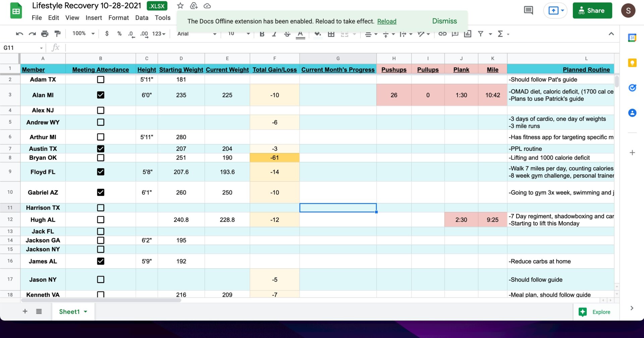Star this spreadsheet document
Image resolution: width=644 pixels, height=338 pixels.
[180, 6]
